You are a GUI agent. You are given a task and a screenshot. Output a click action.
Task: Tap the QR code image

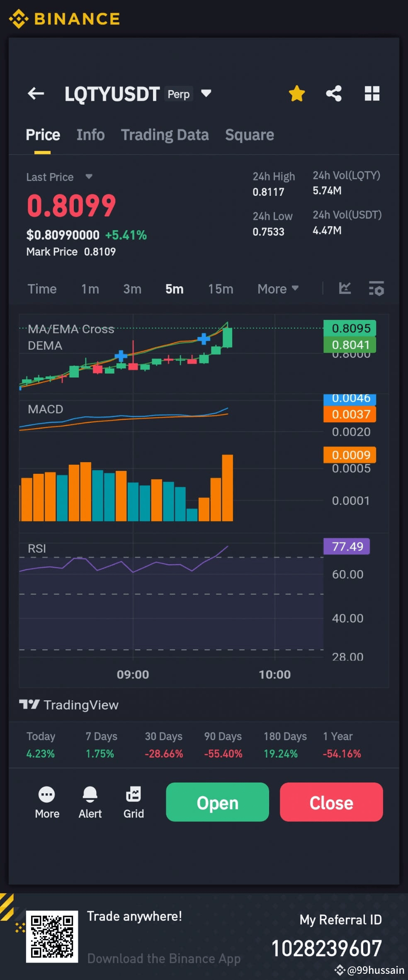point(52,936)
